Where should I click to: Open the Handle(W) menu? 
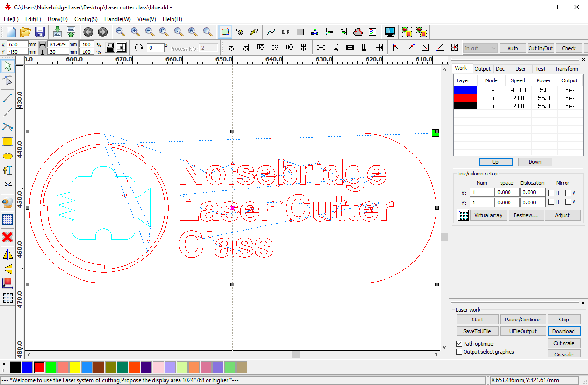(x=117, y=19)
